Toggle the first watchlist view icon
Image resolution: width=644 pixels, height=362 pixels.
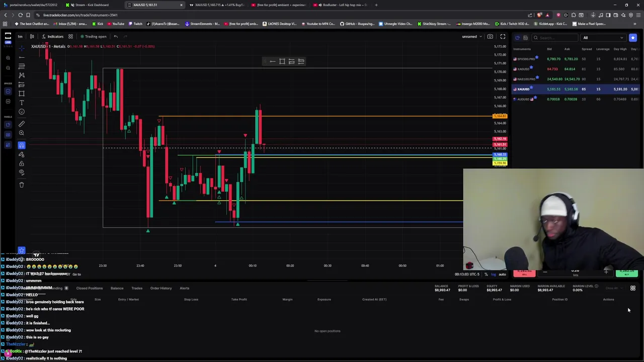pos(517,38)
